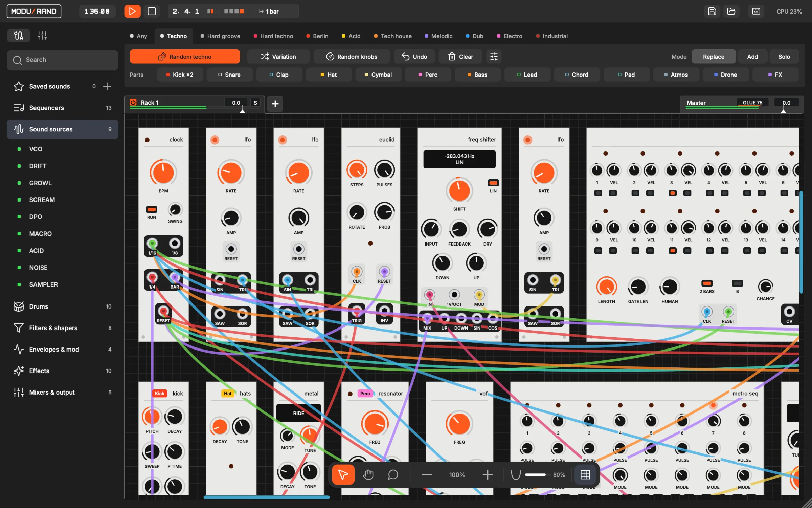This screenshot has width=812, height=508.
Task: Select the patch modules browser icon
Action: click(19, 36)
